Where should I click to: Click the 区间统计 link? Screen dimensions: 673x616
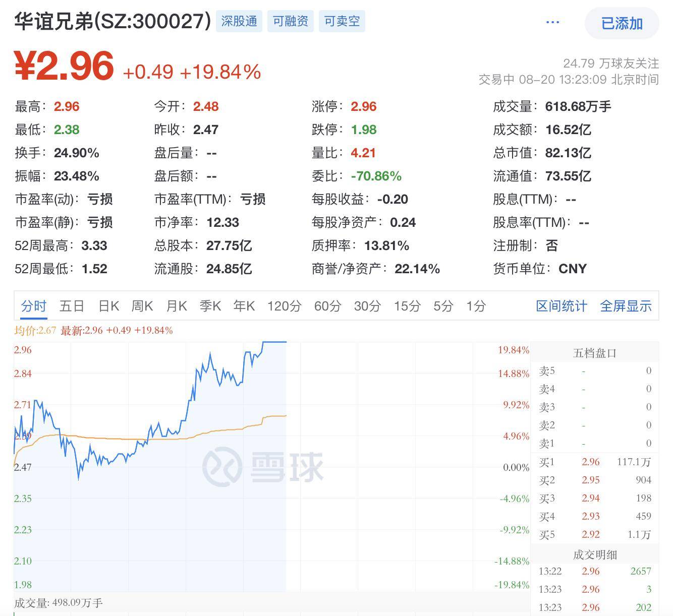click(562, 306)
